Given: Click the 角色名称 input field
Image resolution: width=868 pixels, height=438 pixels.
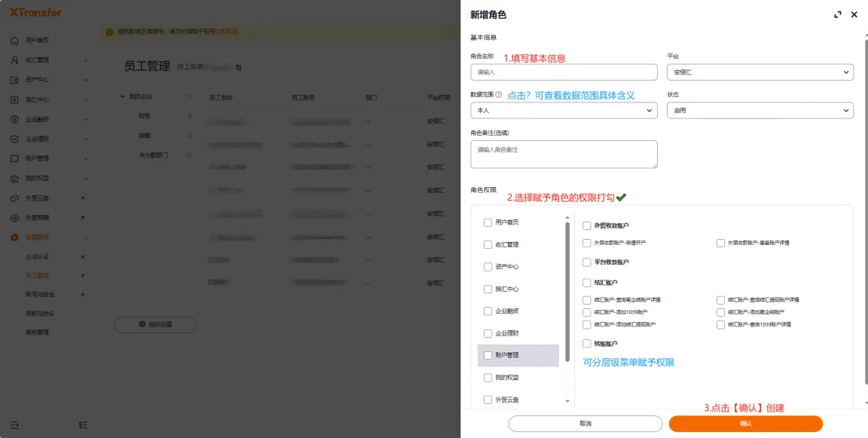Looking at the screenshot, I should click(x=564, y=72).
